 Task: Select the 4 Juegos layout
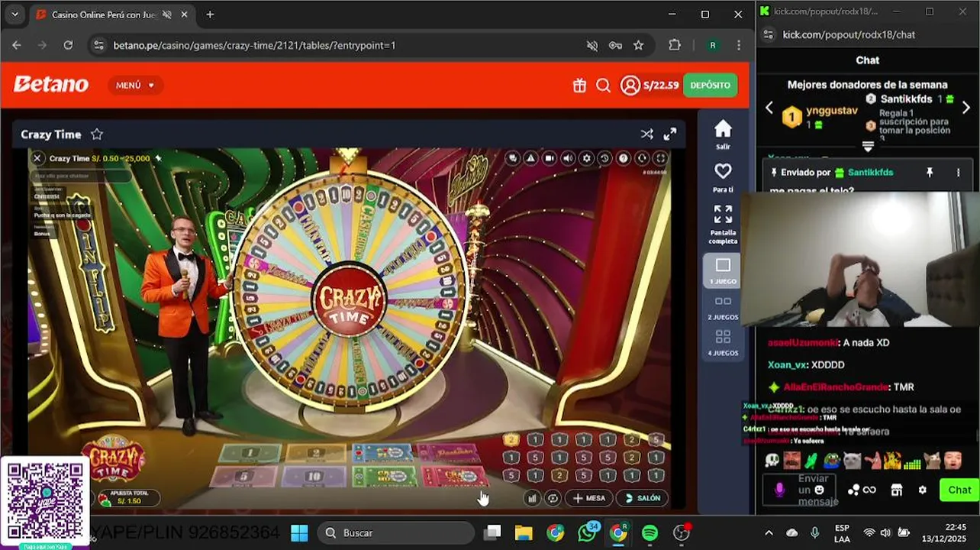(723, 343)
